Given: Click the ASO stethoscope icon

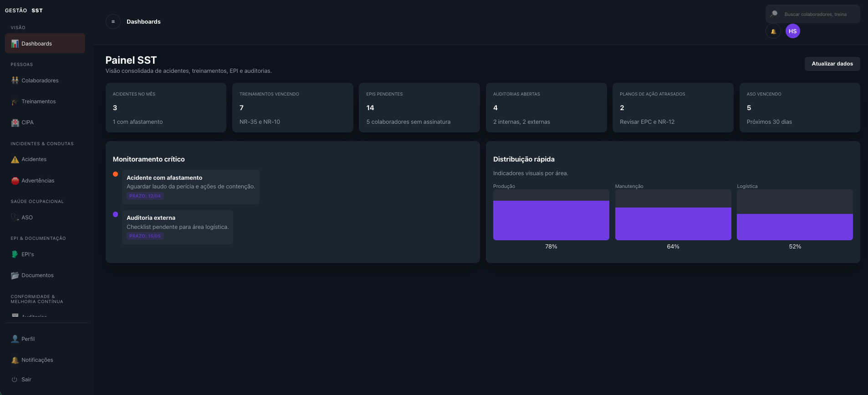Looking at the screenshot, I should (x=15, y=218).
